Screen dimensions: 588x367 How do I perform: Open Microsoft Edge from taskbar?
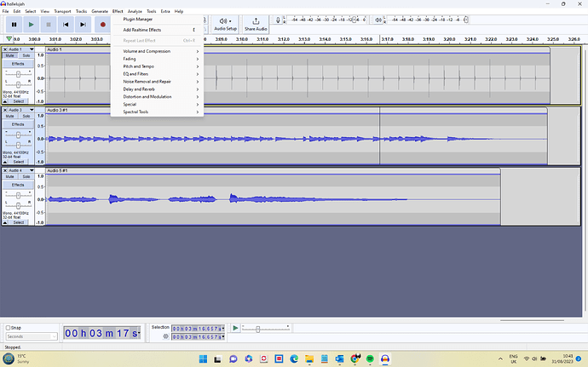point(294,358)
